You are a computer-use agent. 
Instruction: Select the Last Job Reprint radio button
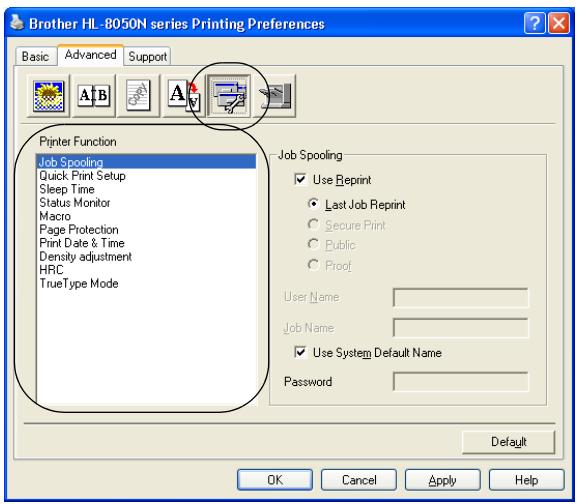click(x=313, y=204)
